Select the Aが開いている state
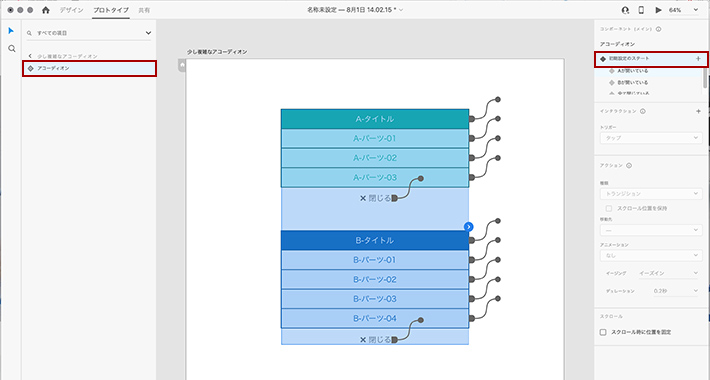The height and width of the screenshot is (380, 710). 632,71
